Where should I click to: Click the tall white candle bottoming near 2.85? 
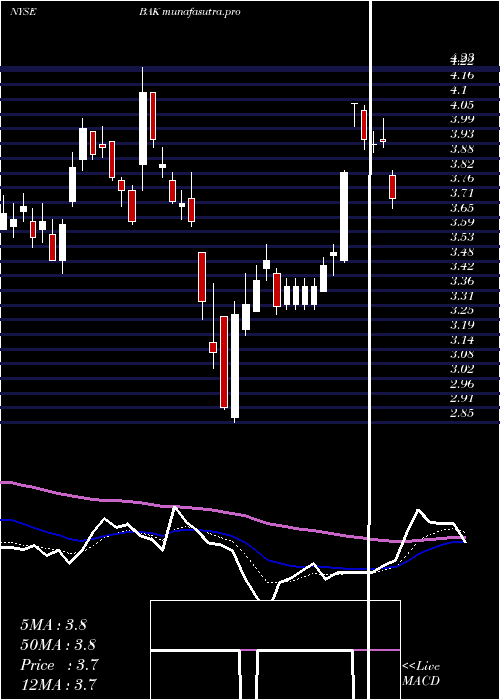(235, 366)
